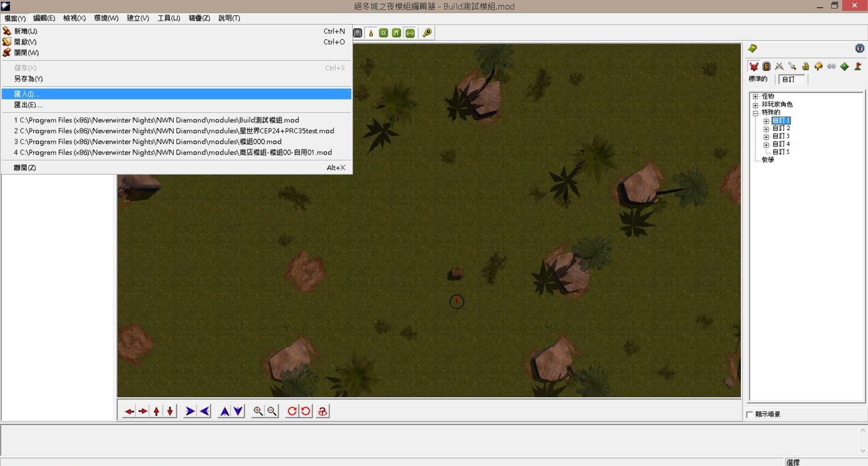Screen dimensions: 868x466
Task: Select the Sounds palette icon
Action: click(x=831, y=67)
